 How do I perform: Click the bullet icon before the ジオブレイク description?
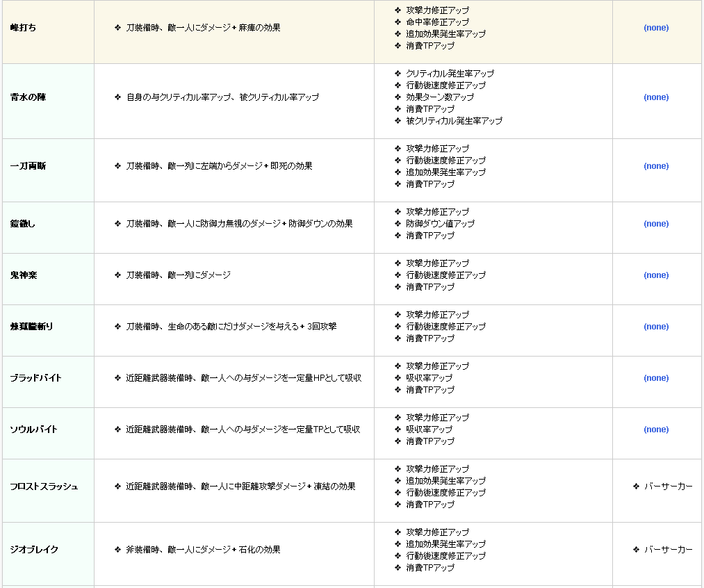[x=117, y=550]
